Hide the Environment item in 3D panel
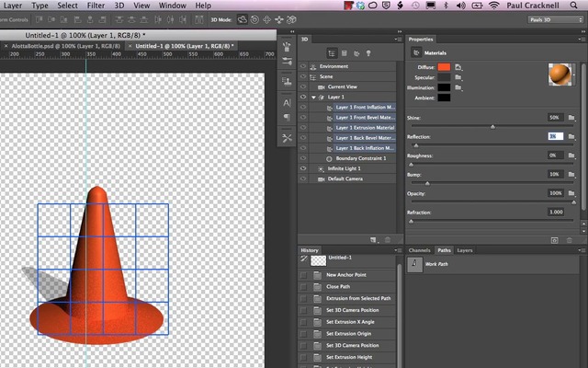This screenshot has width=588, height=368. click(x=305, y=67)
